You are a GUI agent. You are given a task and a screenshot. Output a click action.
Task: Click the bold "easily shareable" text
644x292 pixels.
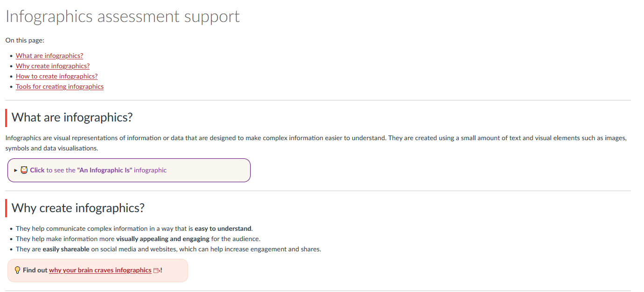pos(66,249)
